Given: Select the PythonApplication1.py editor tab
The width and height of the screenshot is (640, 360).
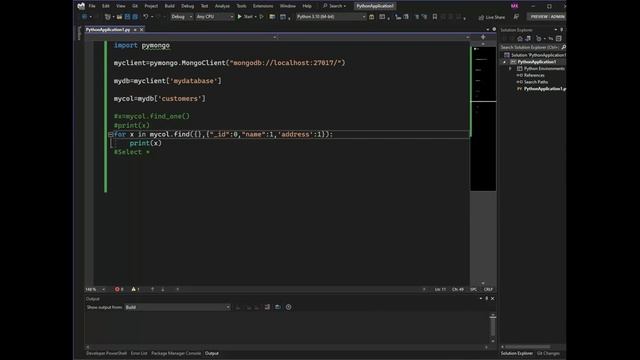Looking at the screenshot, I should click(108, 30).
